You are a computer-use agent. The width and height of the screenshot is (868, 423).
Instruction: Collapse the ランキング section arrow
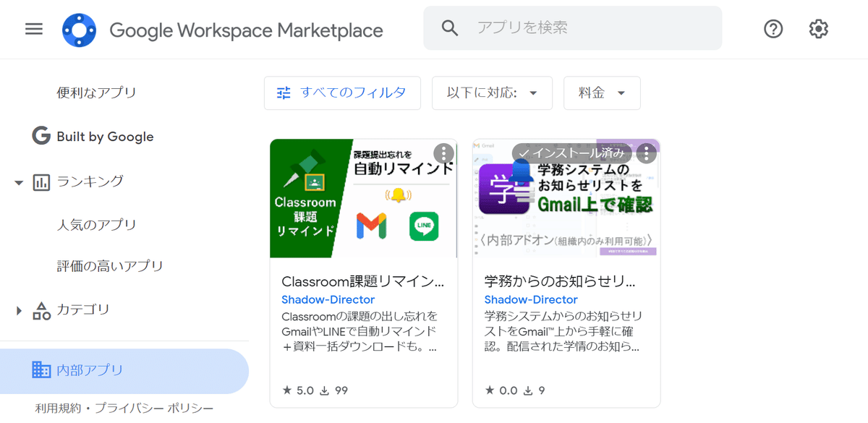19,181
